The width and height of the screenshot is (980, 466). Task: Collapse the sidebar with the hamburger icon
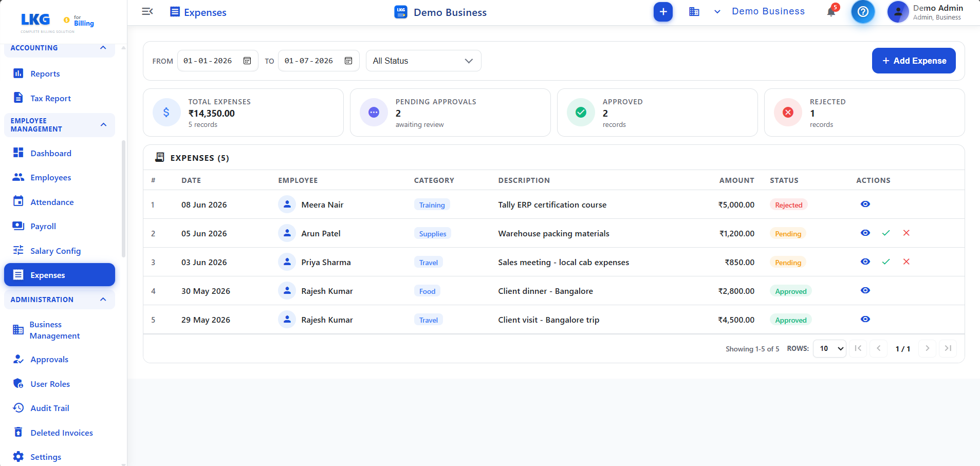pyautogui.click(x=147, y=12)
